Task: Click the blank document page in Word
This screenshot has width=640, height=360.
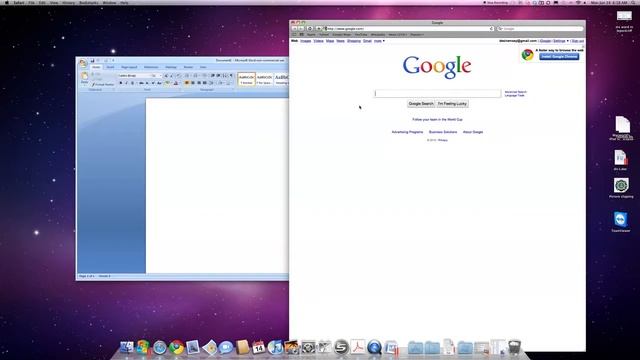Action: [217, 186]
